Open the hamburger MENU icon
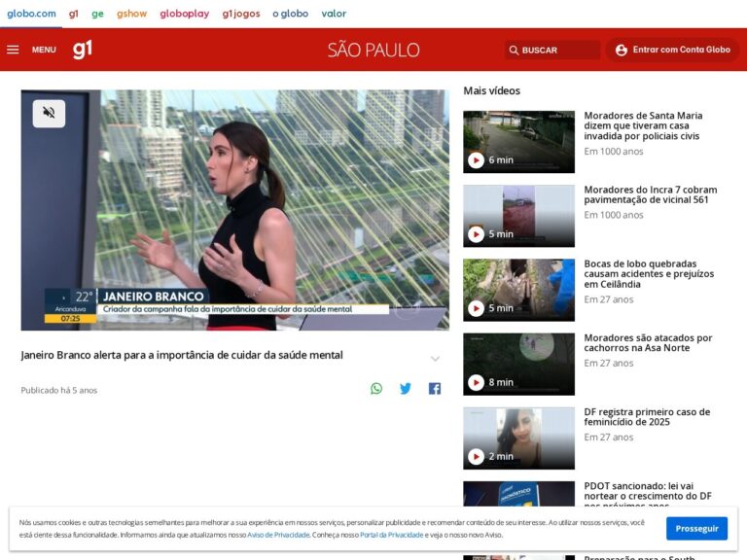The width and height of the screenshot is (747, 560). coord(13,50)
